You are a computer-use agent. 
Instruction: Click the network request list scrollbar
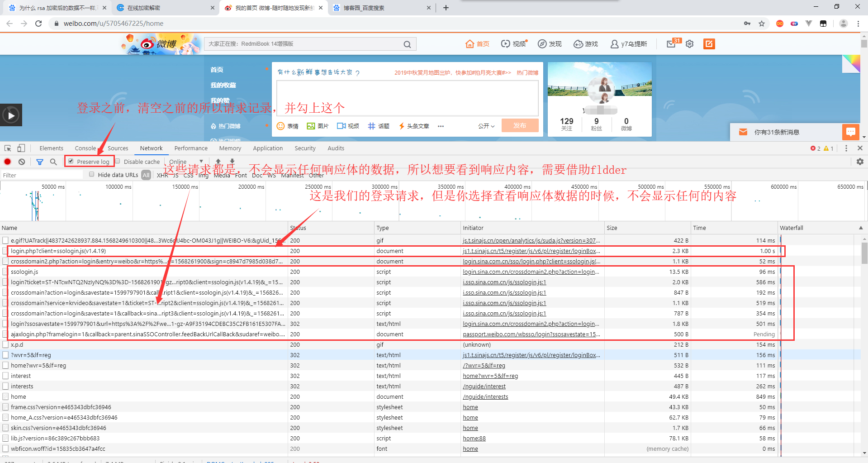(864, 253)
